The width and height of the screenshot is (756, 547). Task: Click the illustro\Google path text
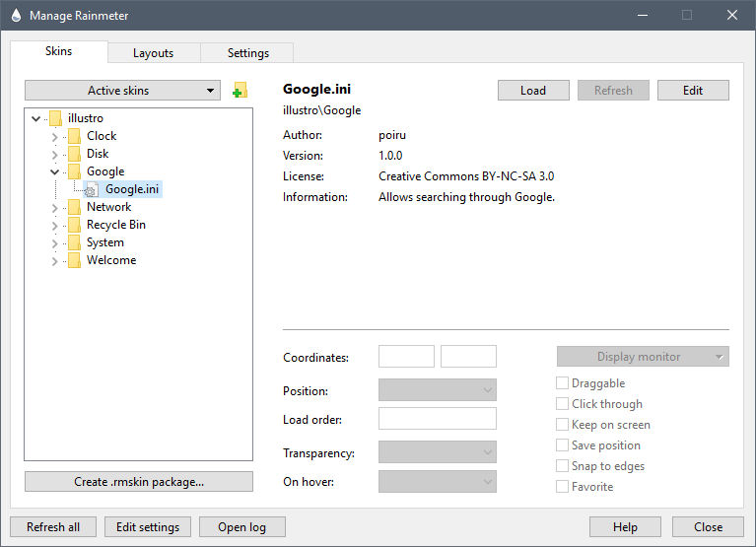pyautogui.click(x=321, y=110)
